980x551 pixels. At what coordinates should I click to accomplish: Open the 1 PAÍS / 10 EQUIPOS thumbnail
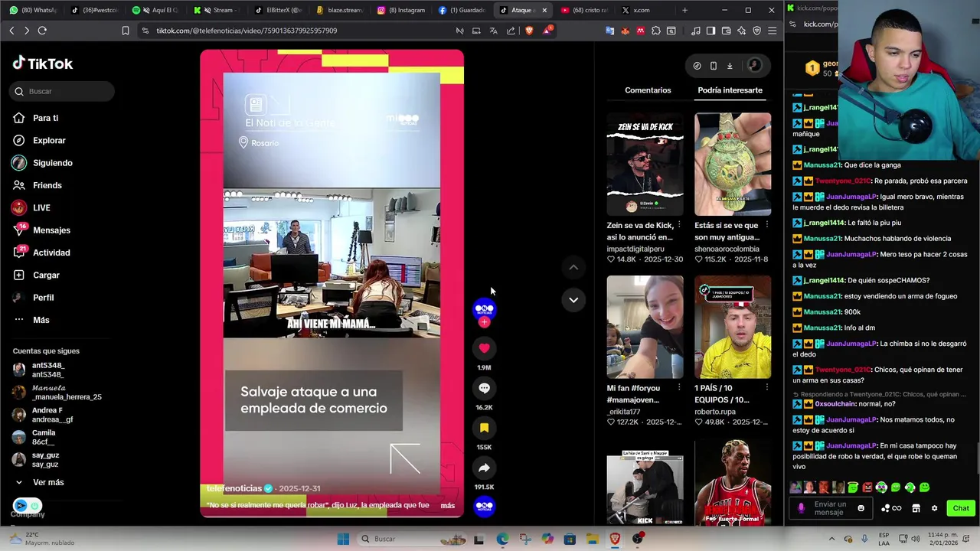pos(733,327)
